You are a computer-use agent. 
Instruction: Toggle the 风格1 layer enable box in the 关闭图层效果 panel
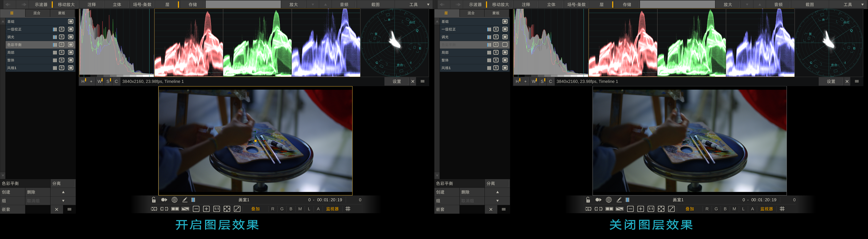click(x=505, y=68)
